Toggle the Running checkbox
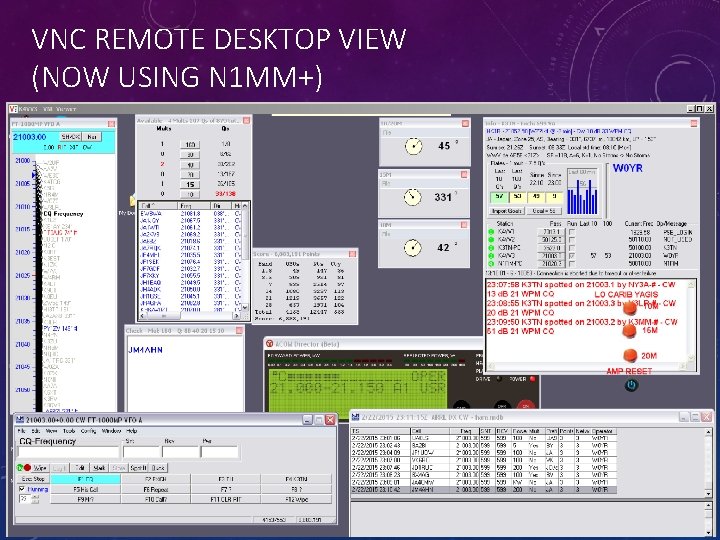The height and width of the screenshot is (540, 720). [22, 489]
